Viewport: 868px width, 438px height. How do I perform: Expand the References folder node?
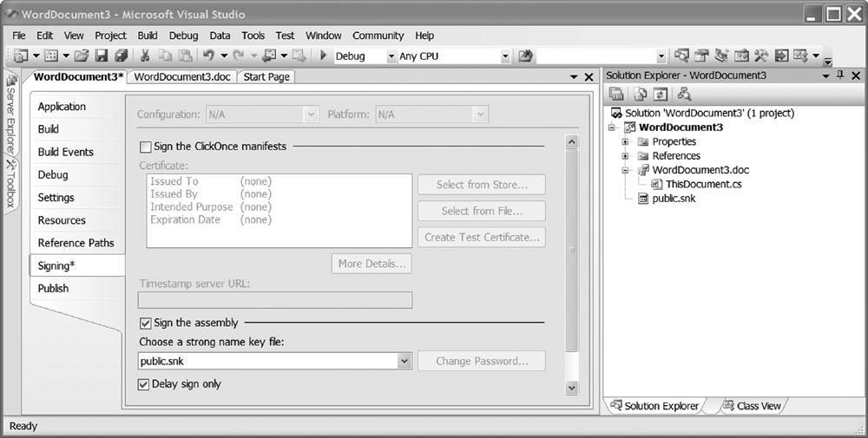coord(625,156)
